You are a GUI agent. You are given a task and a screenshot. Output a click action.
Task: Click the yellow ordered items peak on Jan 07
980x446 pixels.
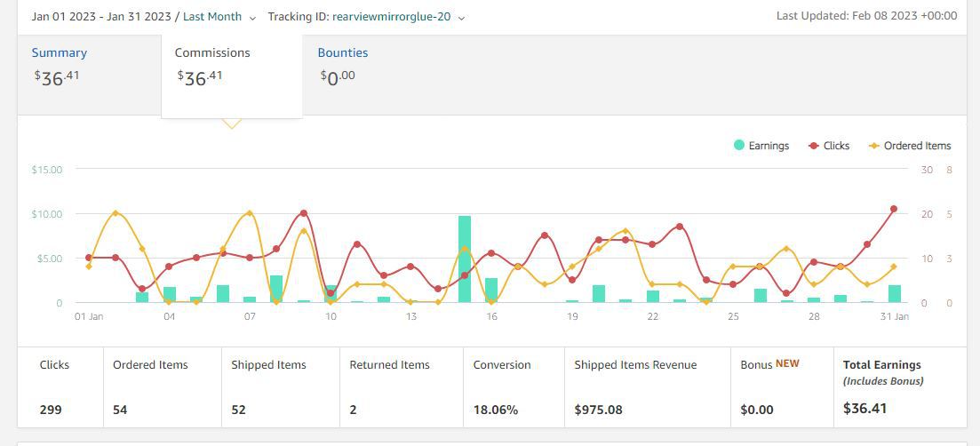click(x=250, y=213)
